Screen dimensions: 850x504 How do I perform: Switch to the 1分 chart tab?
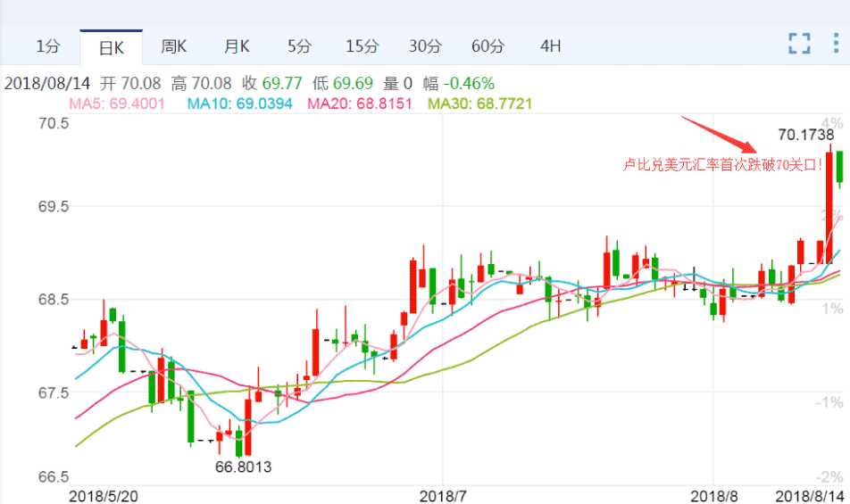[x=48, y=45]
